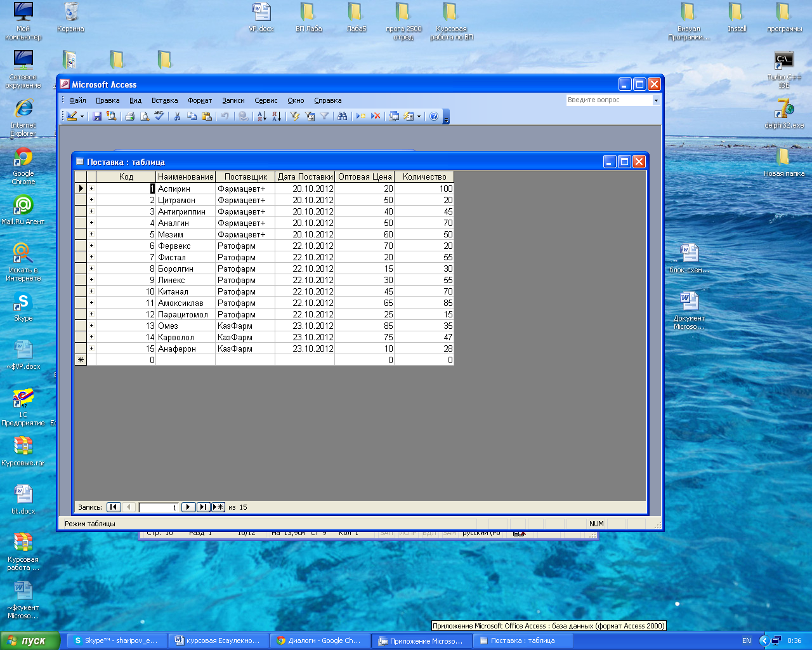Viewport: 812px width, 650px height.
Task: Expand the plus sign on the Анаферон row
Action: 91,348
